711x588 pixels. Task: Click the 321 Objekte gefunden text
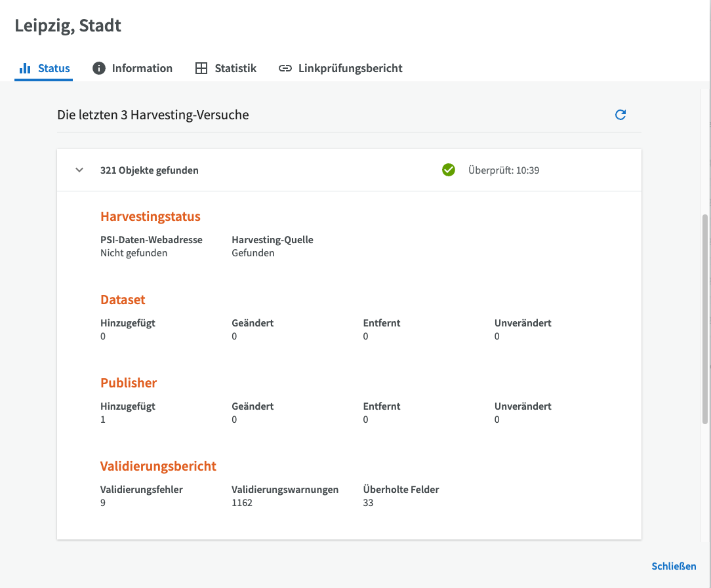tap(149, 170)
